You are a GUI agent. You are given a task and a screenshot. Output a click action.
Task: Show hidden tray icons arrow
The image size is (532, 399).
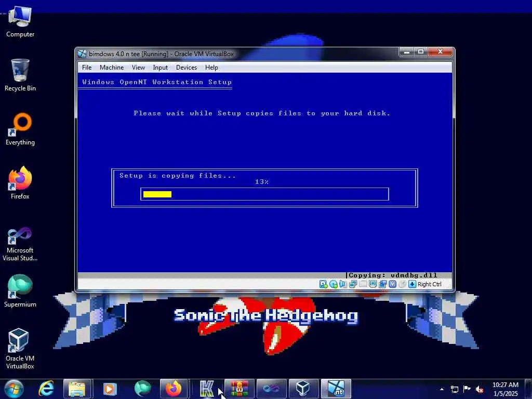(442, 389)
